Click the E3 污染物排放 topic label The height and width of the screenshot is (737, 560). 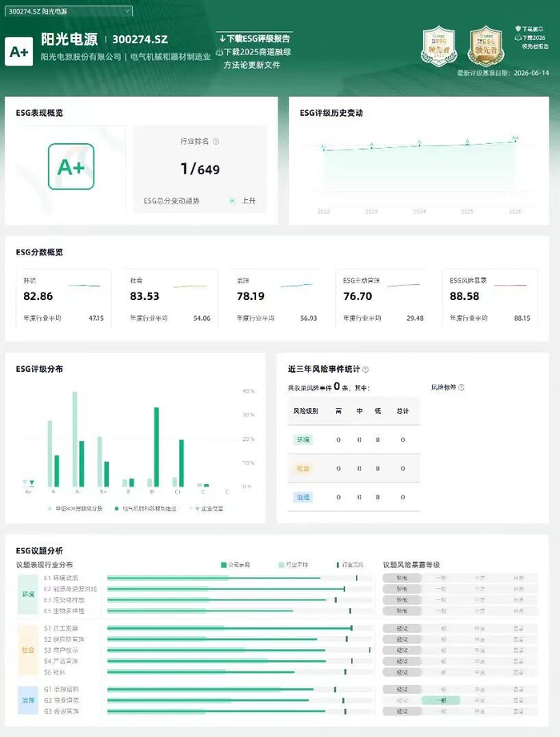[64, 599]
